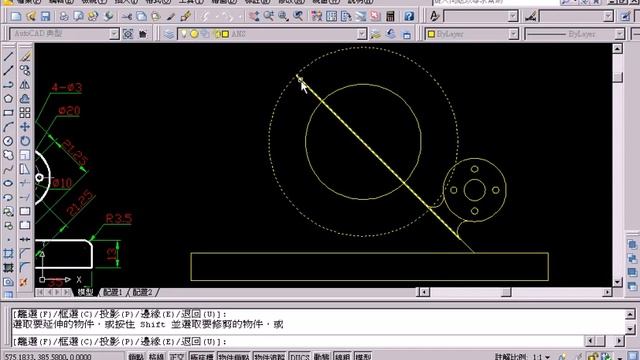Switch to the 配置2 layout tab
Viewport: 640px width, 360px height.
[x=143, y=292]
